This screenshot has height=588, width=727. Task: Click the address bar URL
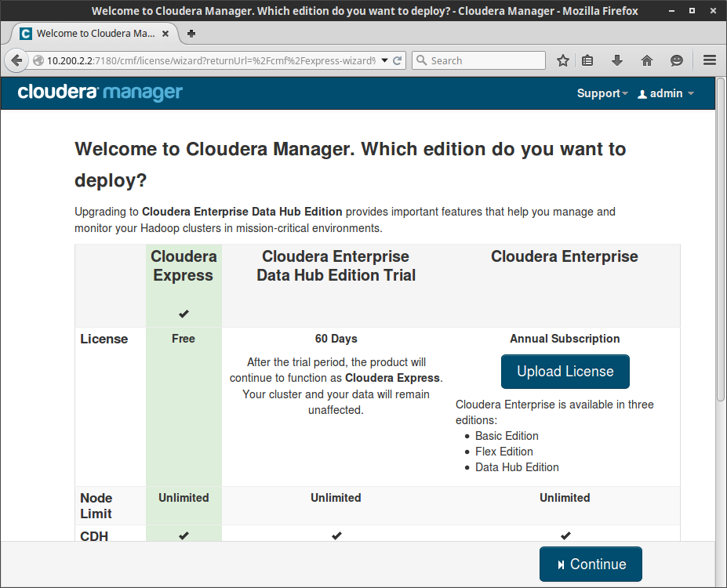211,60
